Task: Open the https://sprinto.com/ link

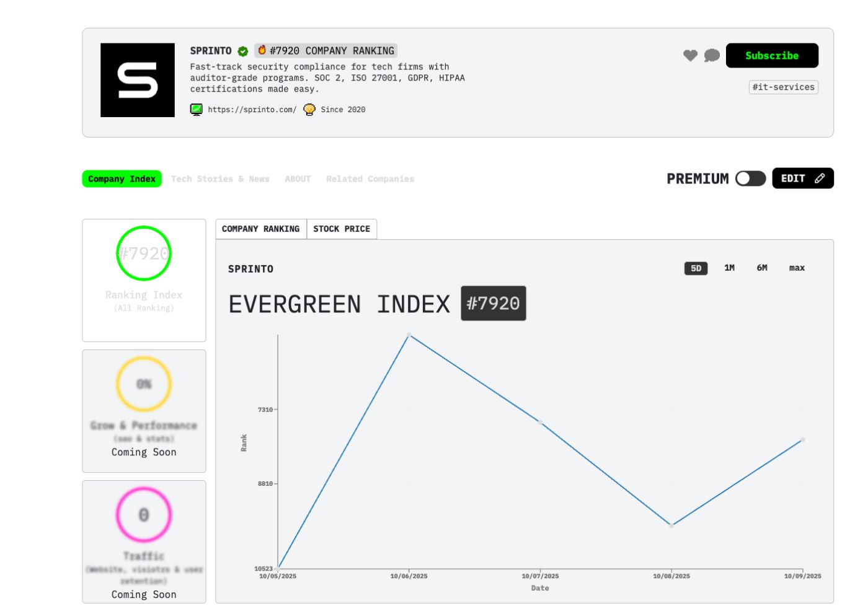Action: [252, 110]
